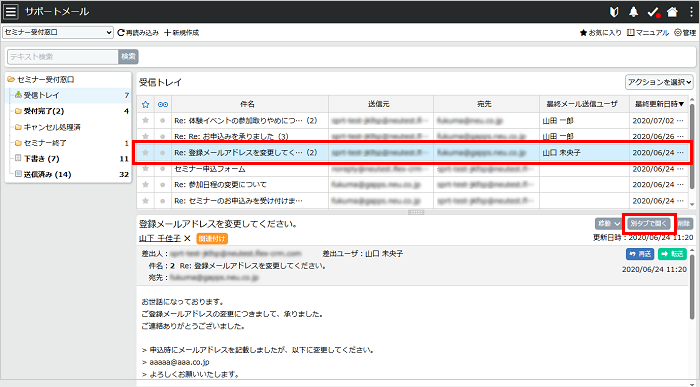The height and width of the screenshot is (387, 700).
Task: Click the 検索 search button
Action: [x=128, y=57]
